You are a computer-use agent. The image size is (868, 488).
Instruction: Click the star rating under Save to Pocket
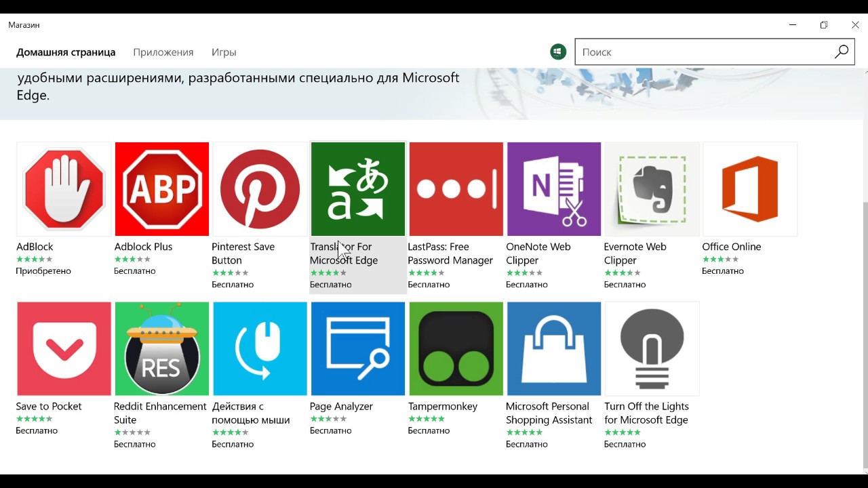(35, 419)
